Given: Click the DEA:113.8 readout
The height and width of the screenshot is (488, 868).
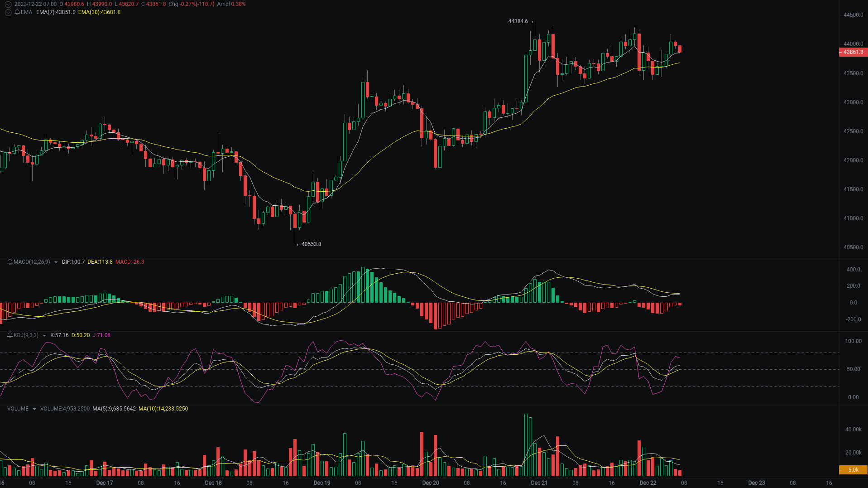Looking at the screenshot, I should (x=100, y=262).
